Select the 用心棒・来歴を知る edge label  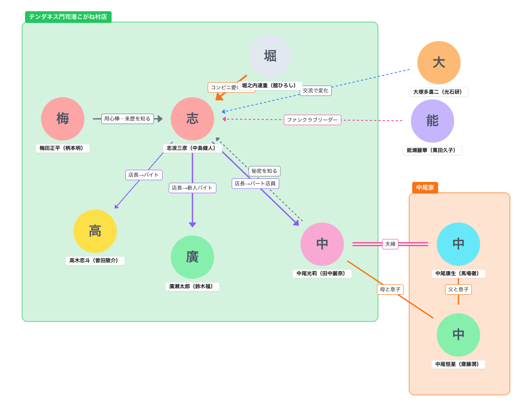pos(128,119)
